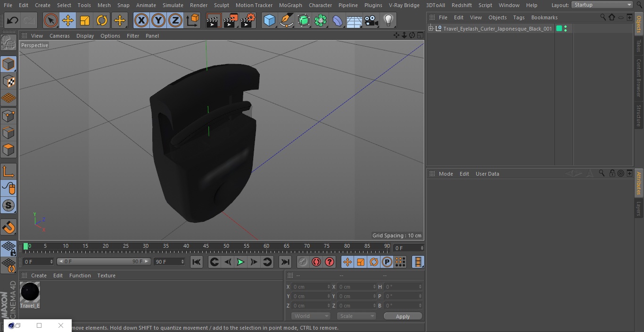
Task: Open the material Create menu
Action: 39,275
